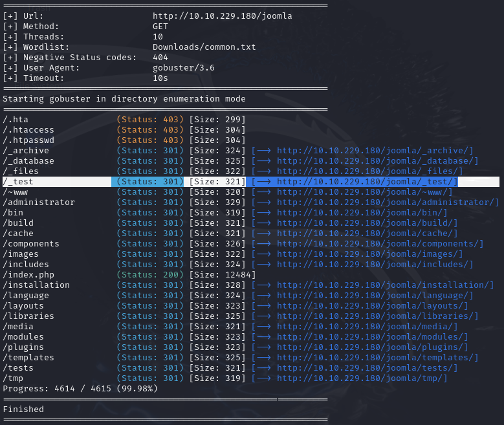Click the /index.php path entry

pyautogui.click(x=28, y=274)
